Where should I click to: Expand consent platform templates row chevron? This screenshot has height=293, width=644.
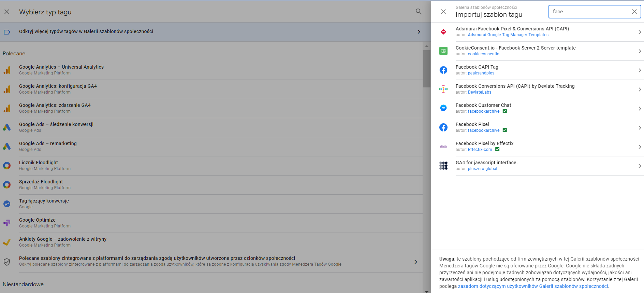(415, 262)
